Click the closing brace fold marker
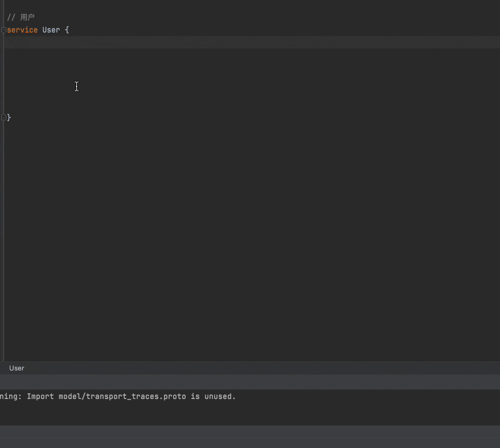500x448 pixels. [3, 118]
